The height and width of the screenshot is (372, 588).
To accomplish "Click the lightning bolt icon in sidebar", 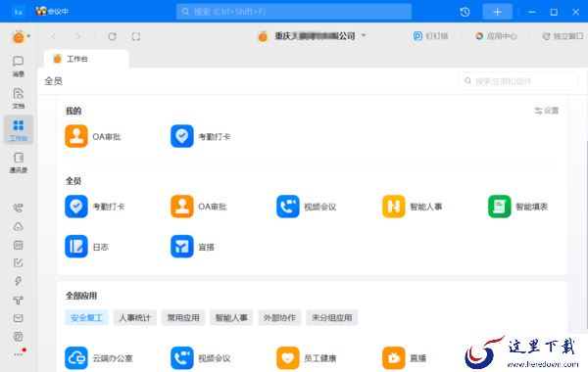I will point(18,281).
